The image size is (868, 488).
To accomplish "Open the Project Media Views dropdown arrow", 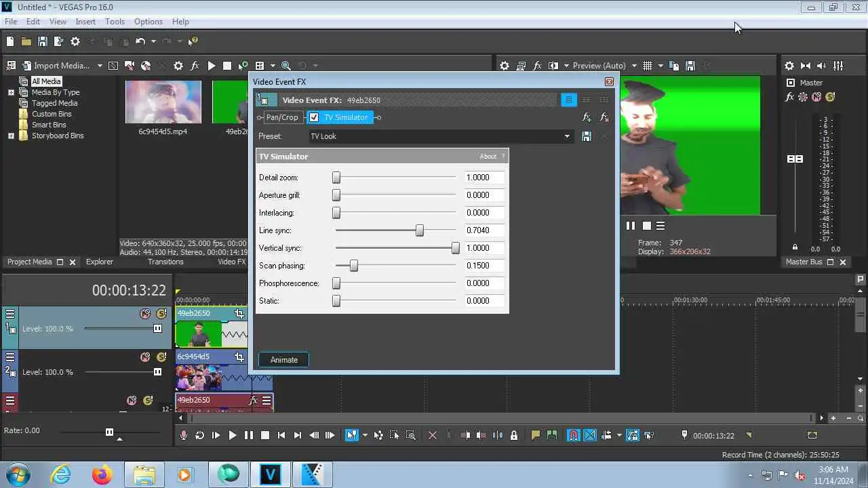I will point(273,66).
